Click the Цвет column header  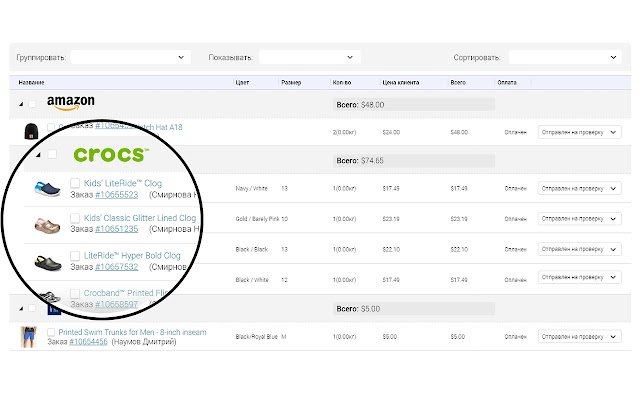(242, 82)
